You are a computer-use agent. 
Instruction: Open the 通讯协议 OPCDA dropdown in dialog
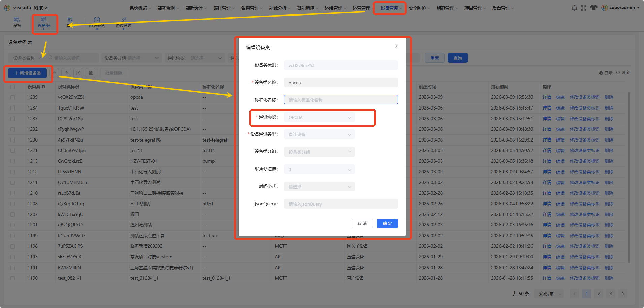[x=319, y=117]
